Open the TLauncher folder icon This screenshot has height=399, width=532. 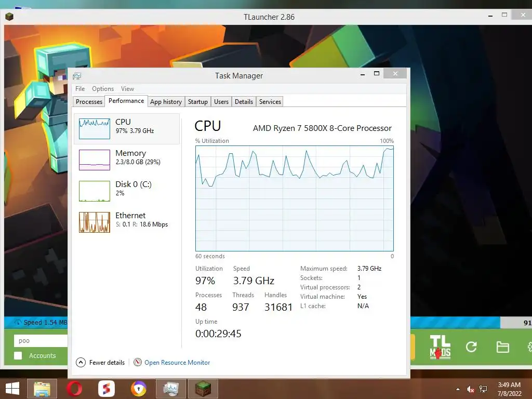[x=502, y=347]
